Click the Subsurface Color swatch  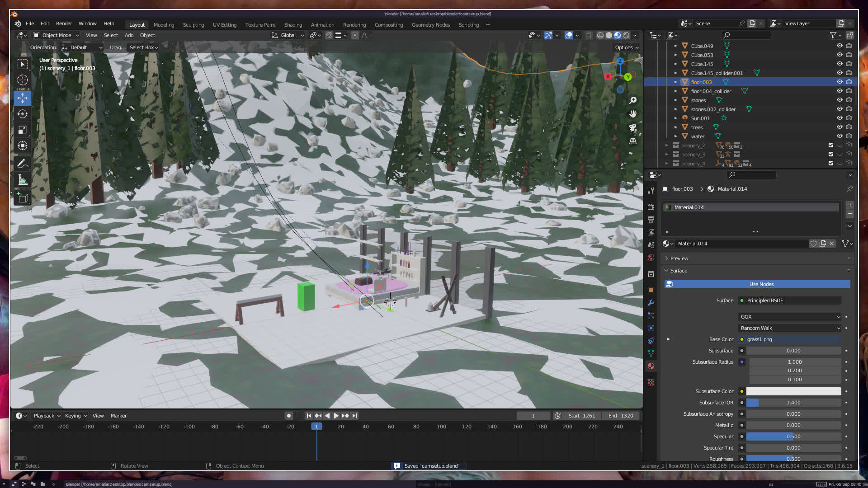[793, 391]
